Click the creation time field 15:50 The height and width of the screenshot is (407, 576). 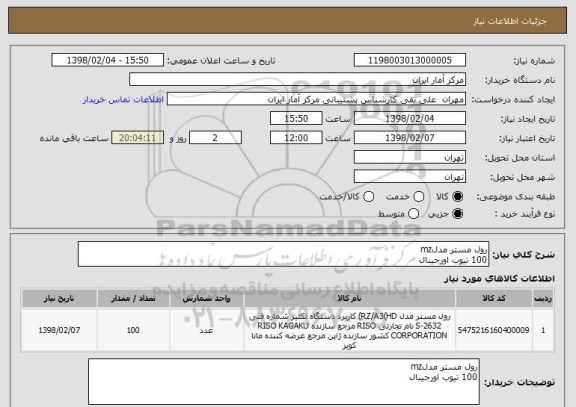click(296, 119)
